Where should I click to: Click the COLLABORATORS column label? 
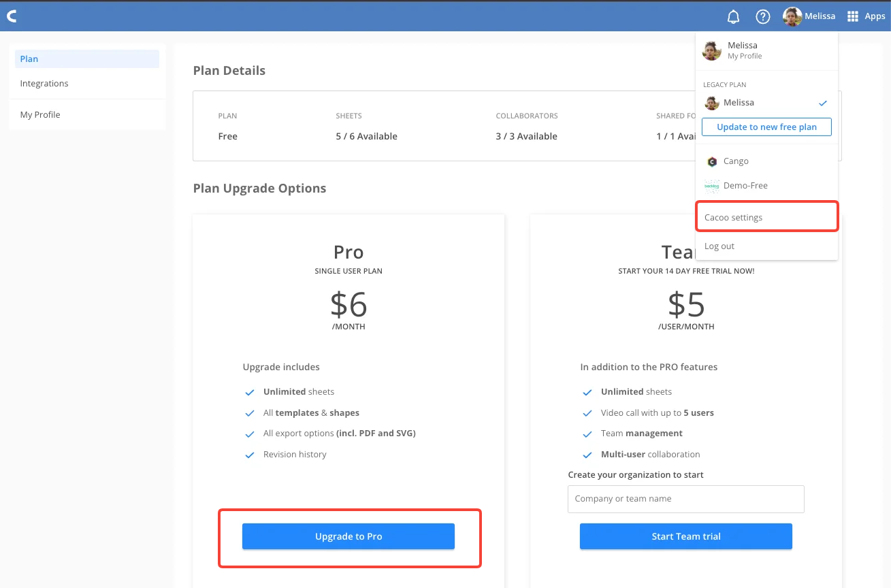coord(527,116)
